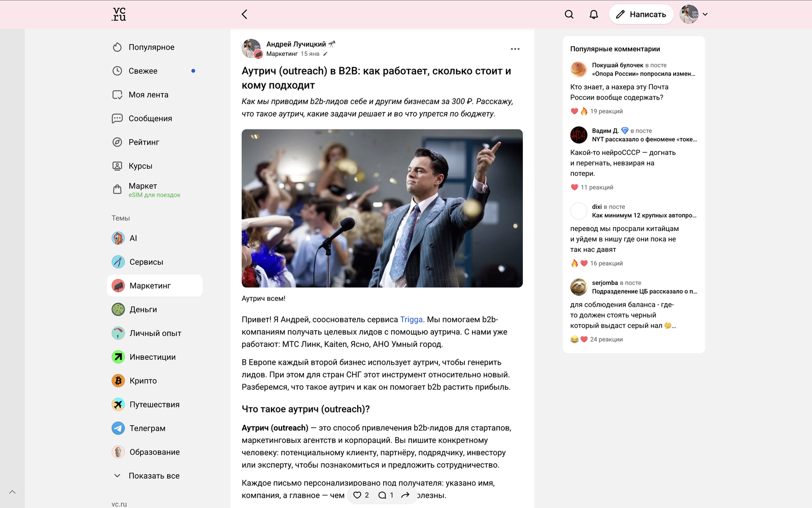Viewport: 812px width, 508px height.
Task: Open the Маркетинг category under author
Action: click(x=282, y=54)
